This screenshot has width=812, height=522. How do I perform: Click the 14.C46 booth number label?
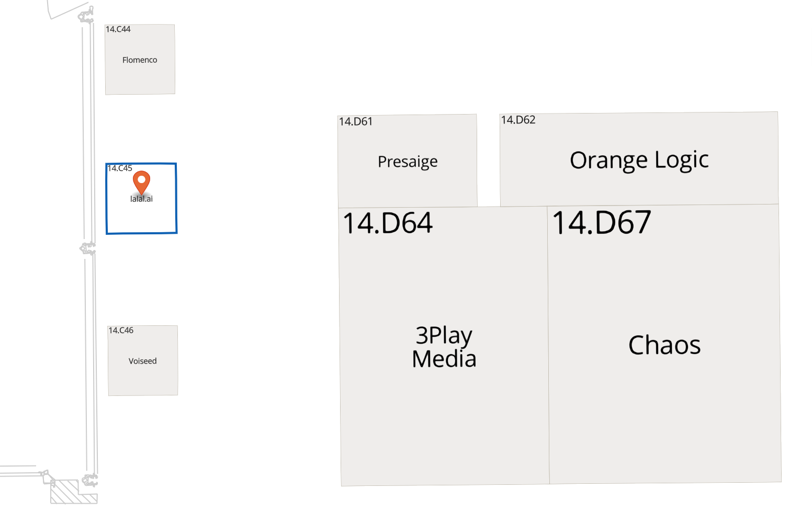(121, 331)
